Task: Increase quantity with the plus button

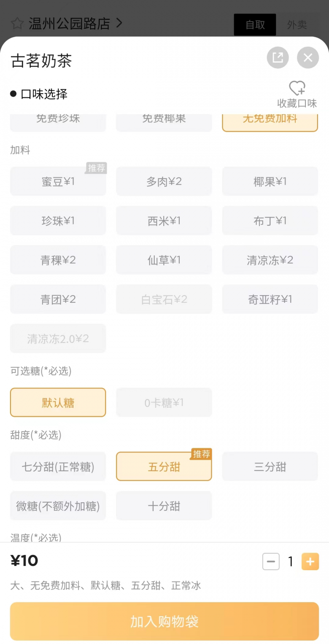Action: (x=310, y=561)
